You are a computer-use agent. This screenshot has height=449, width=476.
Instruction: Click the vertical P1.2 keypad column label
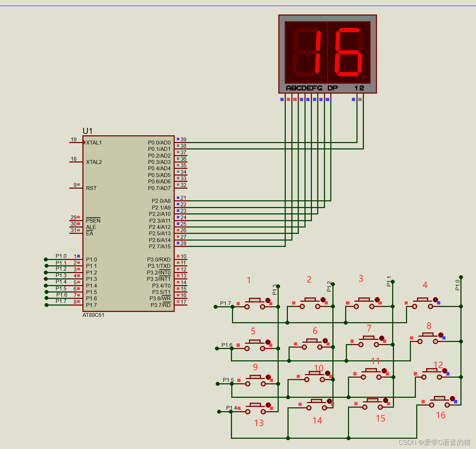[329, 286]
